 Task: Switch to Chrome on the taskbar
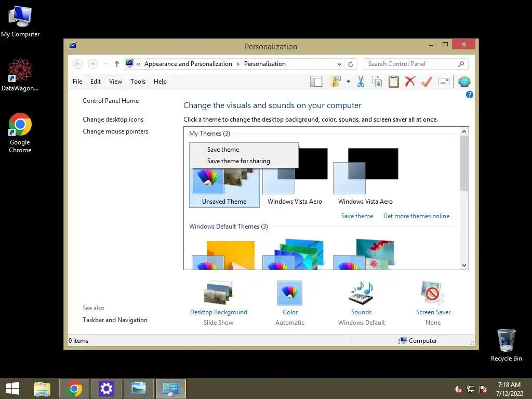[74, 389]
